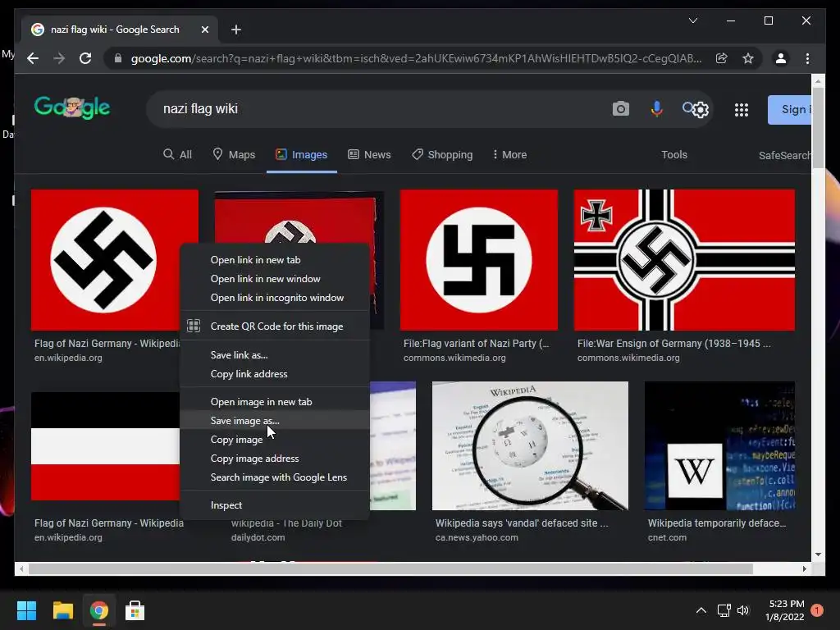
Task: Click the vertical scrollbar thumb
Action: click(x=818, y=129)
